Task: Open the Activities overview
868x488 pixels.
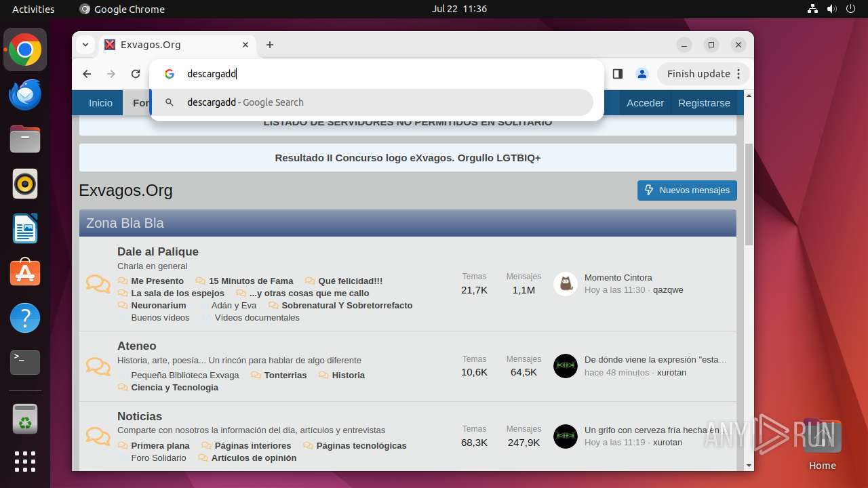Action: tap(33, 9)
